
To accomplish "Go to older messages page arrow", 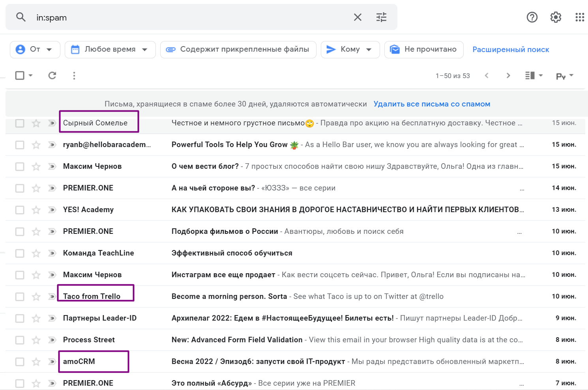I will [508, 75].
